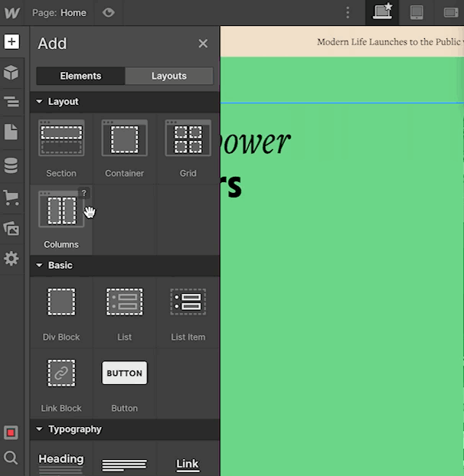This screenshot has width=464, height=476.
Task: Collapse the Typography section
Action: 39,429
